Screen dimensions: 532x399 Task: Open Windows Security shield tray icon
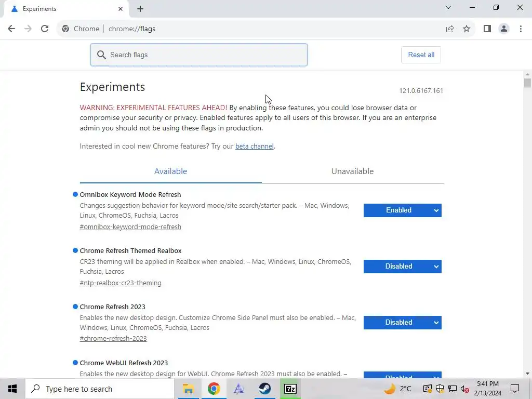click(x=440, y=389)
